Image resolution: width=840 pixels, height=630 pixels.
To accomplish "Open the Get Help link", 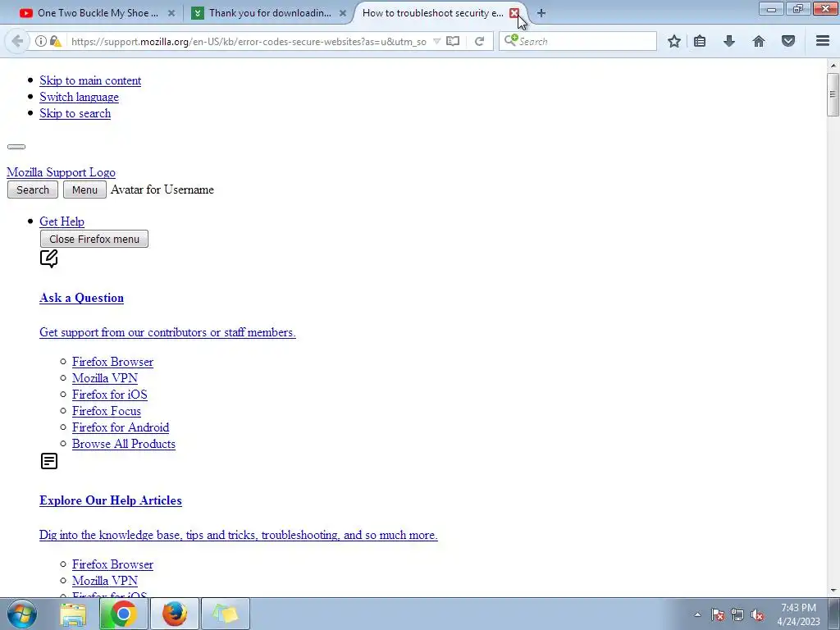I will click(62, 221).
